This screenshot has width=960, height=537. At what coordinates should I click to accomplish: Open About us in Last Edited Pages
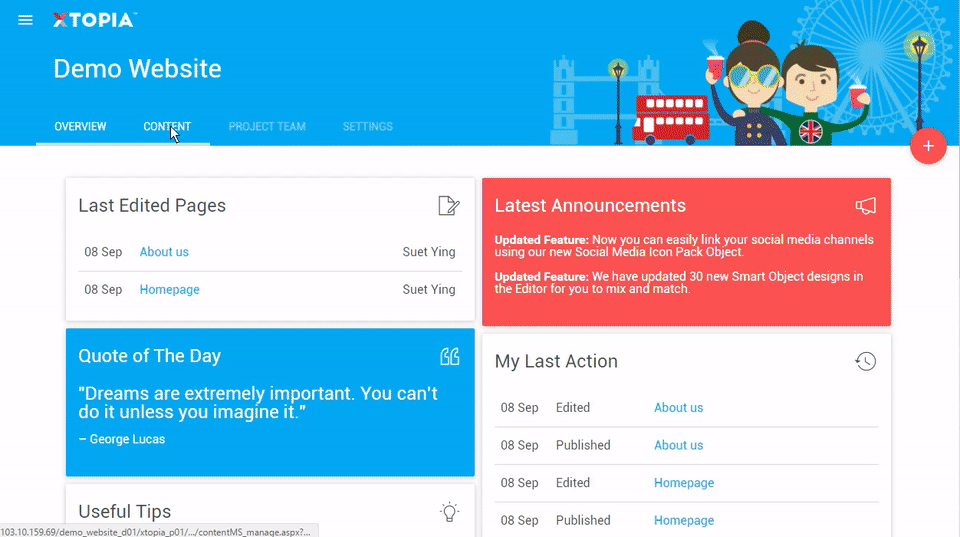click(x=164, y=252)
